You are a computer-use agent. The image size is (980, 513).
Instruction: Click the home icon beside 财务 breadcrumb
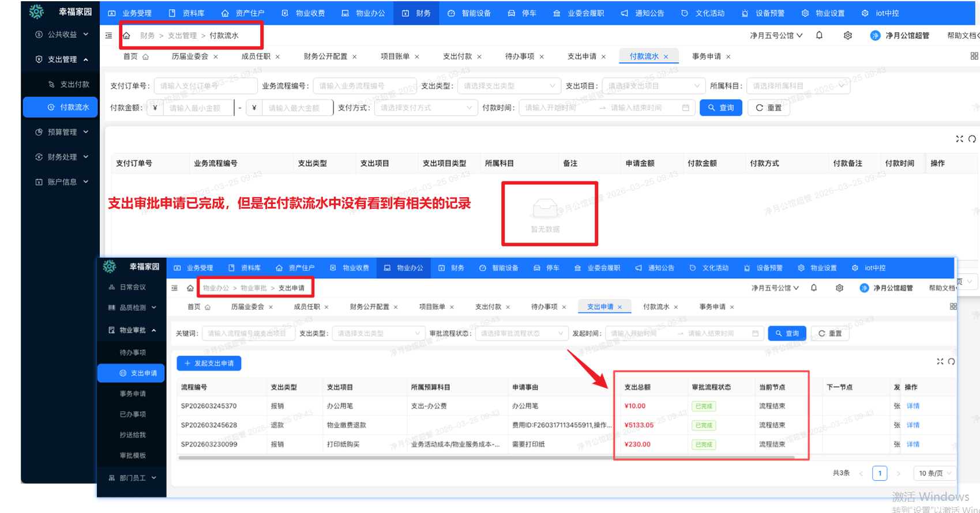[126, 36]
